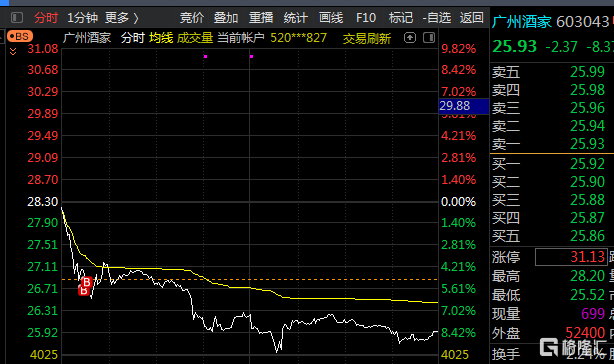This screenshot has height=364, width=614.
Task: Open the 统计 statistics tool
Action: [x=296, y=18]
